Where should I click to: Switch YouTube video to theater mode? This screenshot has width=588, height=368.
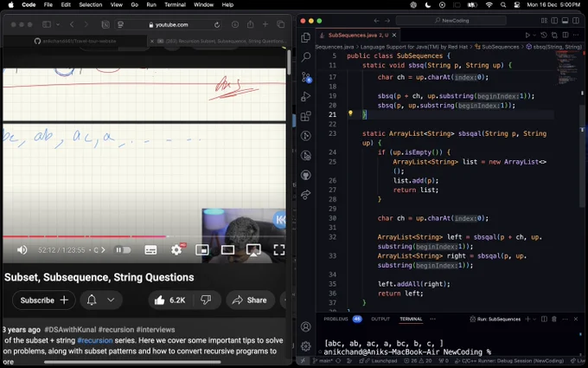pyautogui.click(x=227, y=249)
